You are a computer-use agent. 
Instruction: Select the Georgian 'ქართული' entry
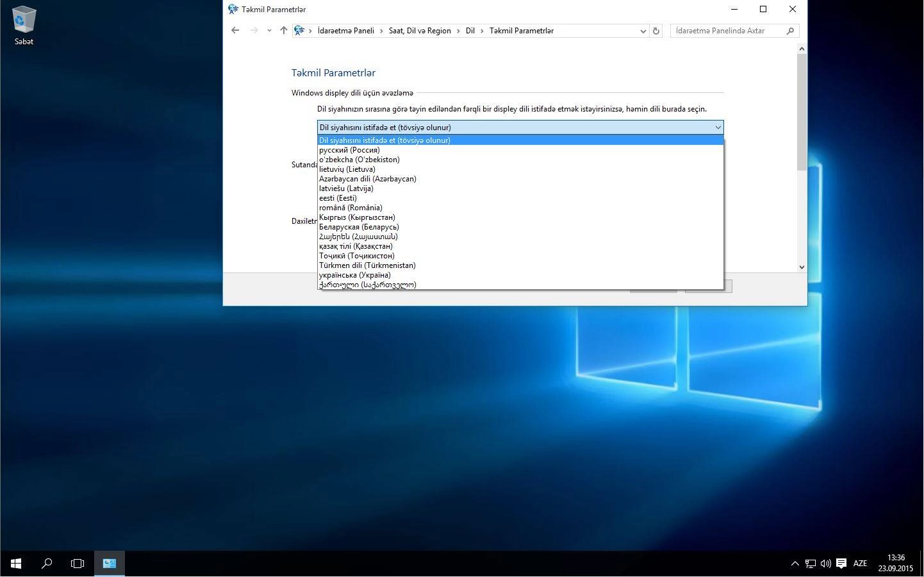pos(520,285)
